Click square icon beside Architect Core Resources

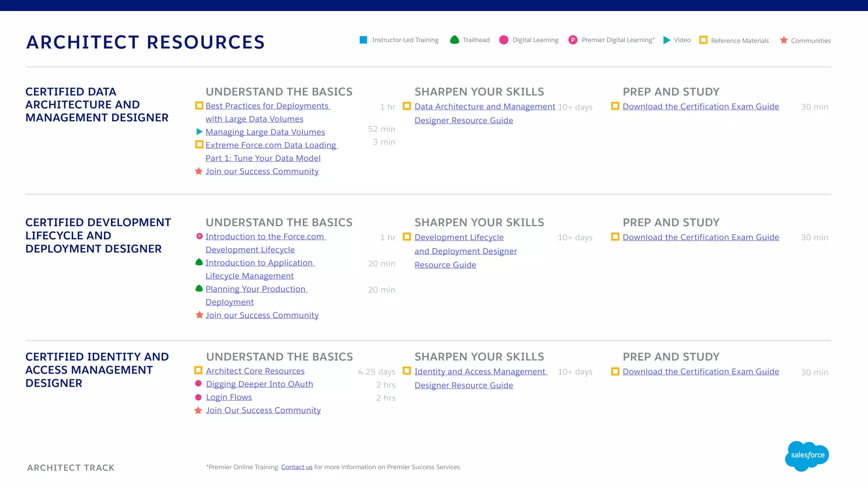(198, 371)
